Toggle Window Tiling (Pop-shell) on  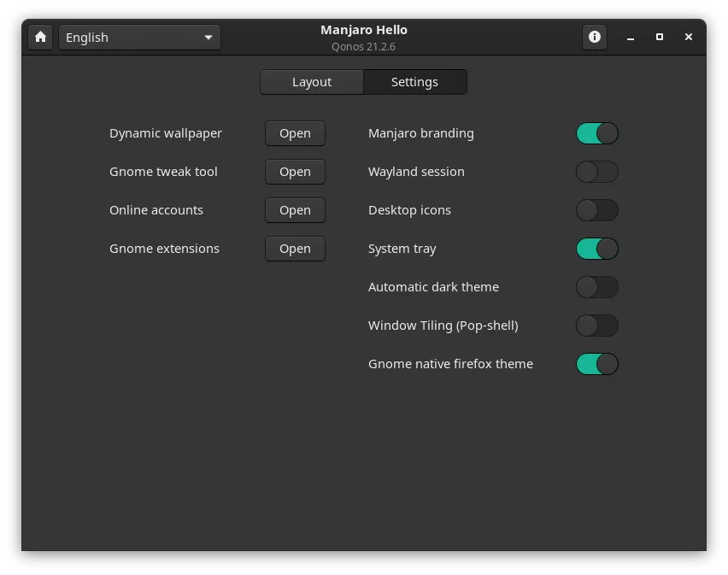[596, 326]
